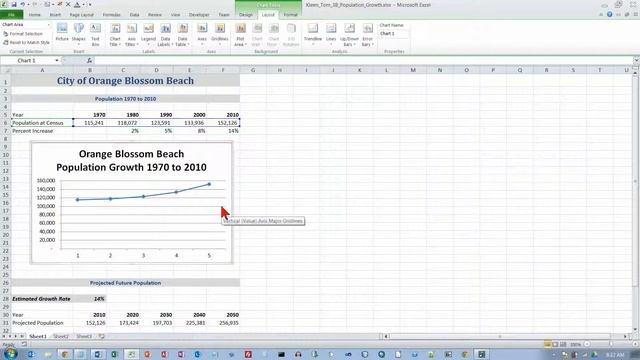Select column G header
640x360 pixels.
tap(253, 70)
